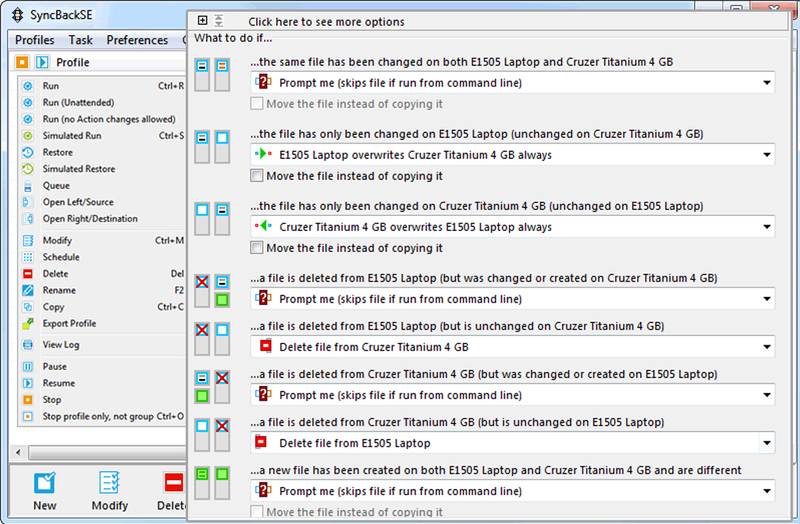Check Move file under 'changed on both' option
The image size is (800, 524).
(257, 104)
